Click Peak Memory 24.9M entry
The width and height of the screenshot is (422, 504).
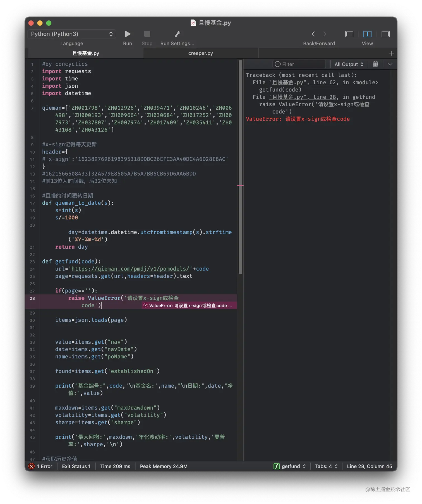tap(164, 466)
